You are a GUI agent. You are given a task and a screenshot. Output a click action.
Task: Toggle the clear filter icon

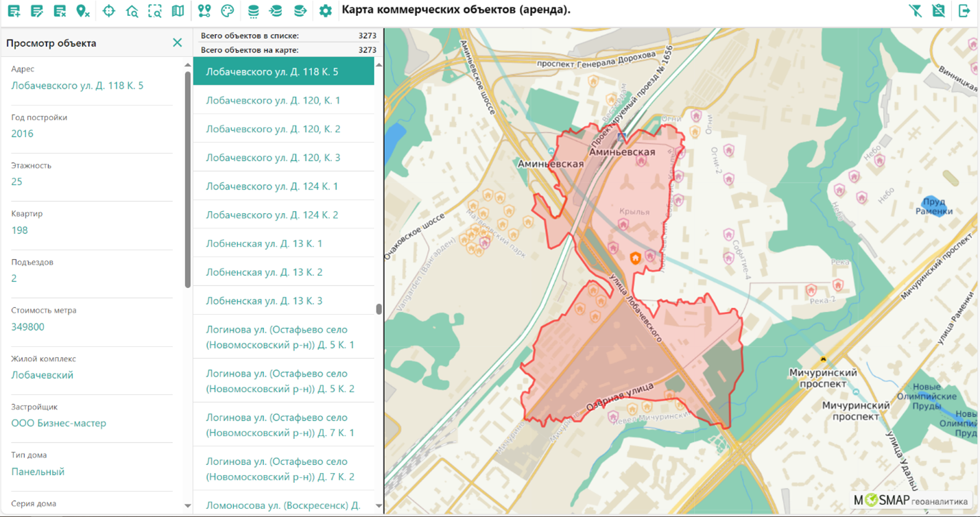pos(915,11)
